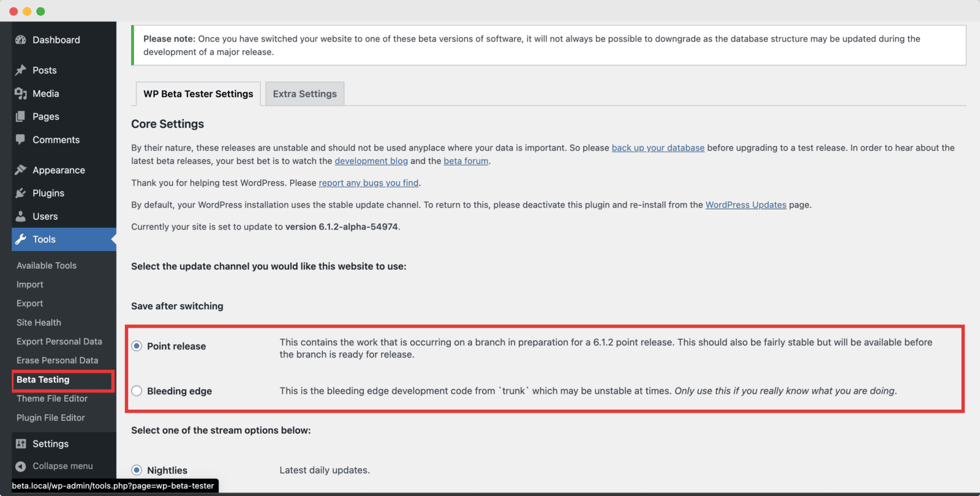Select the Point release radio button
Viewport: 980px width, 496px height.
click(137, 346)
